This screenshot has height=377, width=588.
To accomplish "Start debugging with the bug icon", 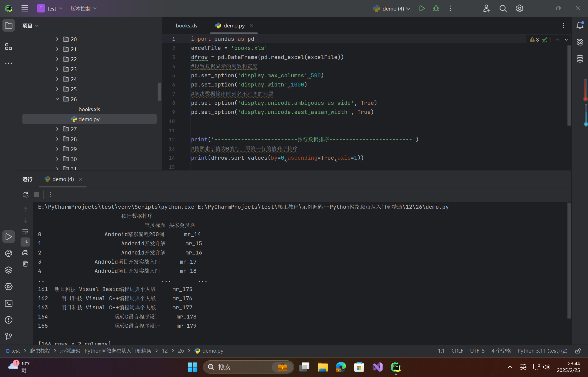I will (436, 9).
